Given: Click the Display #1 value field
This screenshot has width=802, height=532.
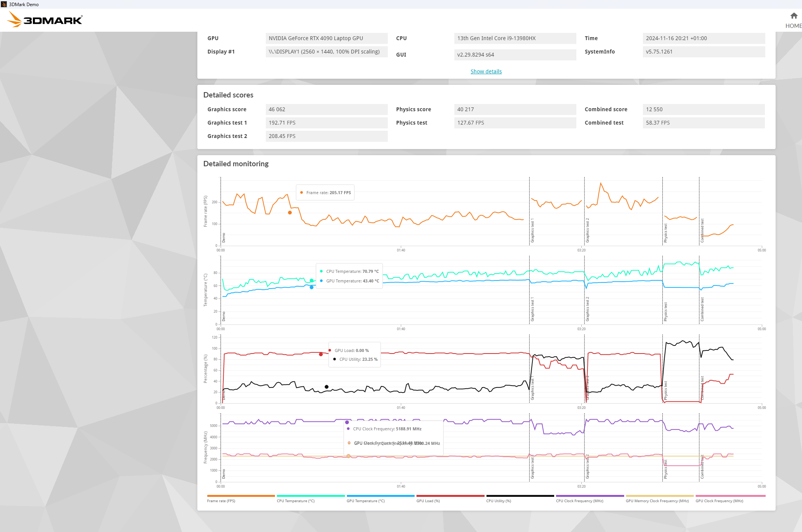Looking at the screenshot, I should click(327, 52).
